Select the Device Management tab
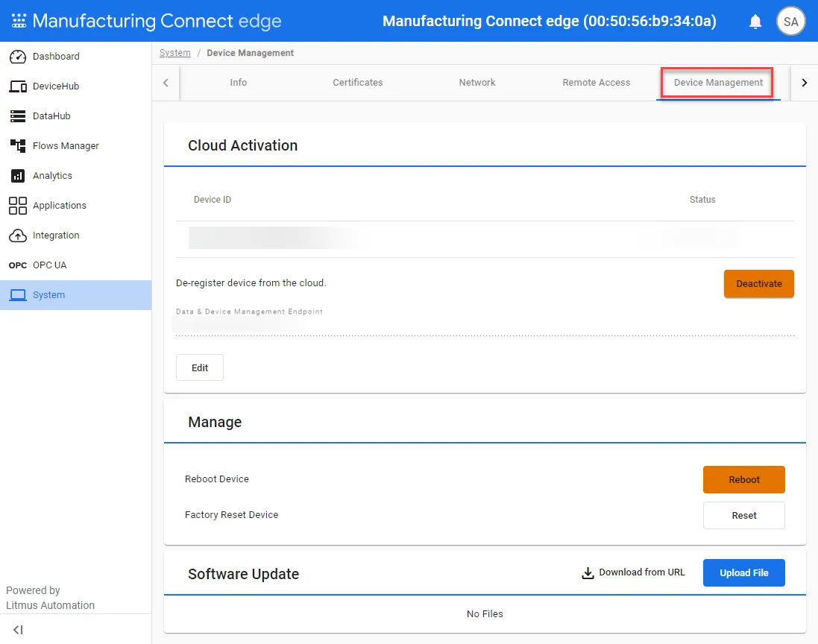The width and height of the screenshot is (818, 644). (x=718, y=83)
